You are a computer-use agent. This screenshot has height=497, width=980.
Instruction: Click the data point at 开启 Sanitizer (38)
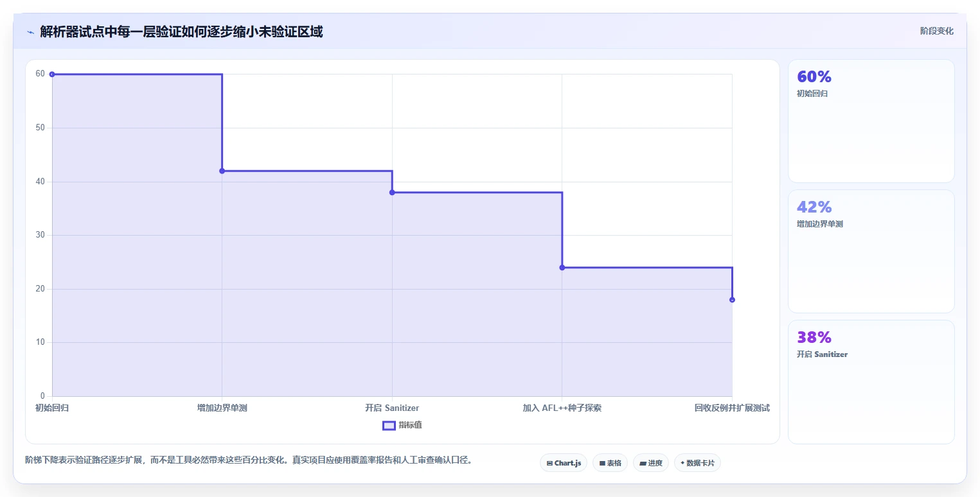point(392,193)
